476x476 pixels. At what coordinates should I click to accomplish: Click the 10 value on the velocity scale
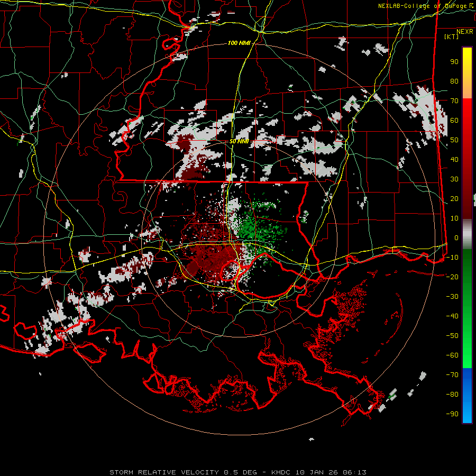pyautogui.click(x=454, y=218)
